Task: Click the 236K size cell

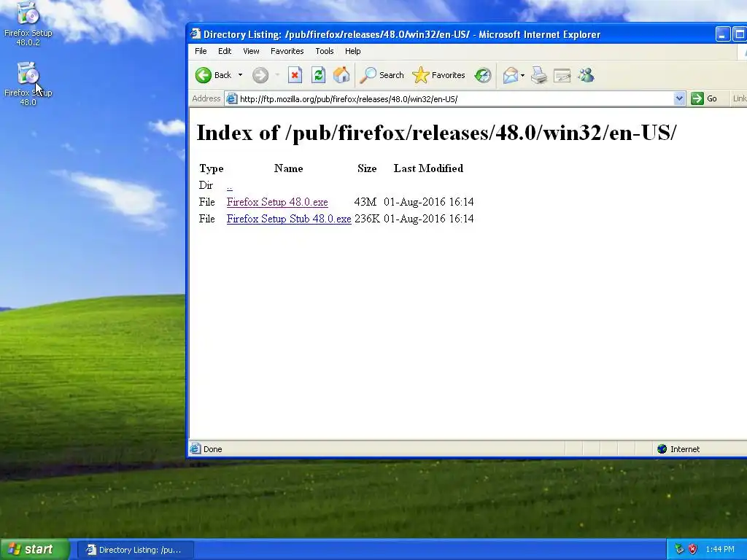Action: point(367,219)
